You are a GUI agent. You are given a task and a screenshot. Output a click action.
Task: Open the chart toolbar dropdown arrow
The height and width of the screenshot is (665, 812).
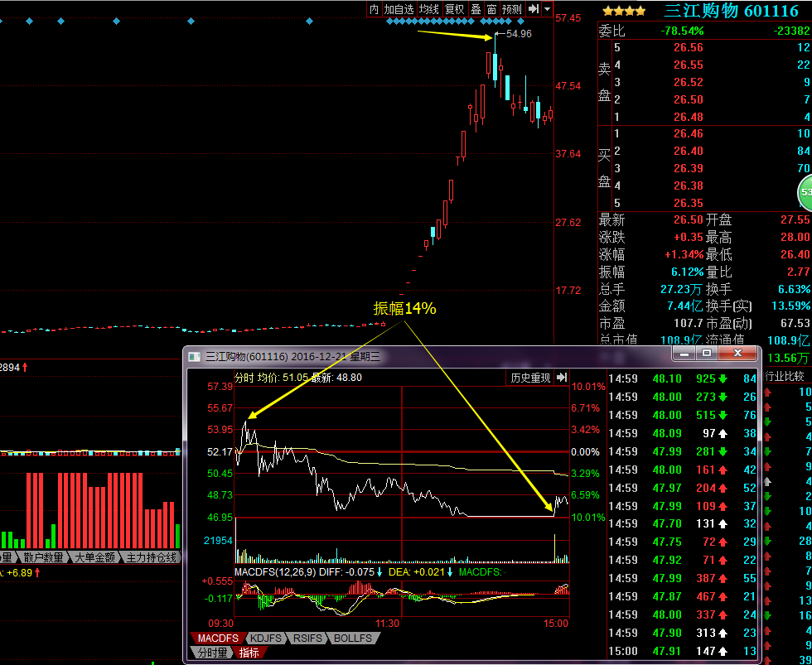pos(548,9)
